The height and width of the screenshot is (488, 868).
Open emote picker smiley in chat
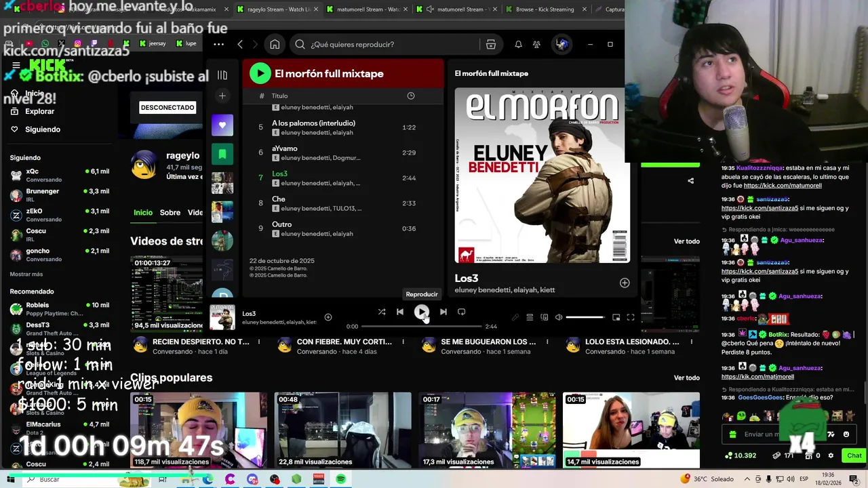point(846,434)
